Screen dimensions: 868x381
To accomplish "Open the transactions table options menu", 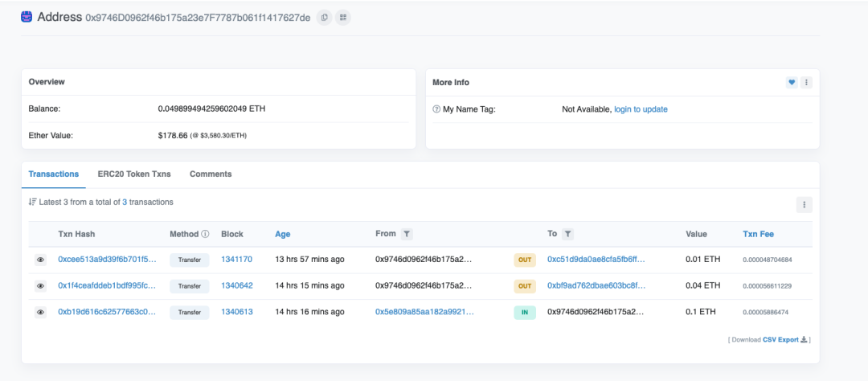I will [x=804, y=205].
